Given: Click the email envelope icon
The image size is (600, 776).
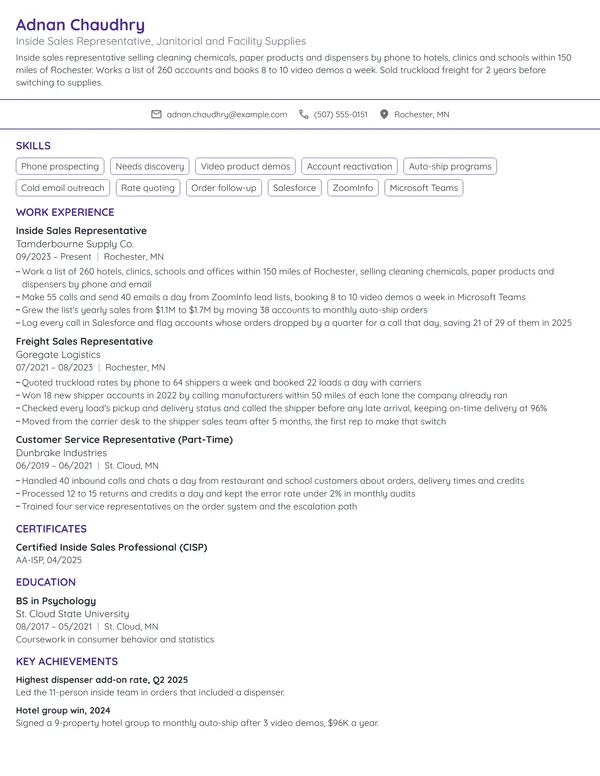Looking at the screenshot, I should (x=156, y=114).
